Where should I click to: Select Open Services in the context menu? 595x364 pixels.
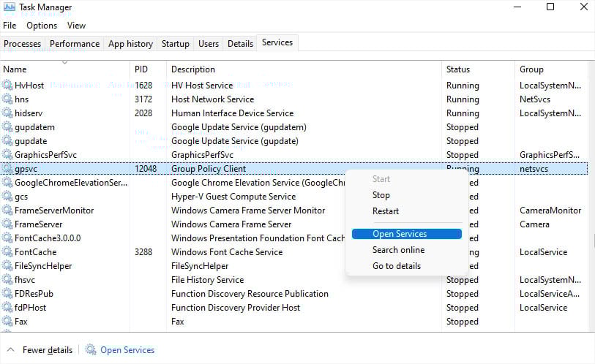(x=399, y=234)
